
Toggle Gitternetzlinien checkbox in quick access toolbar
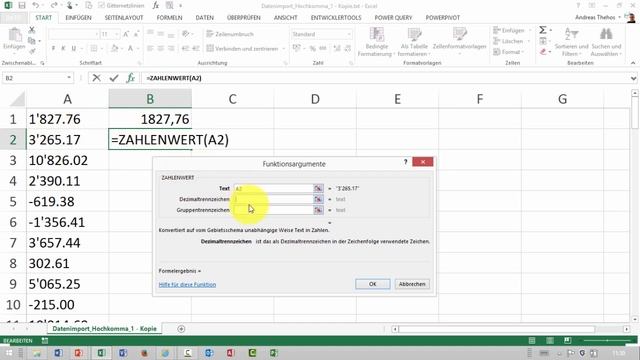pos(102,6)
